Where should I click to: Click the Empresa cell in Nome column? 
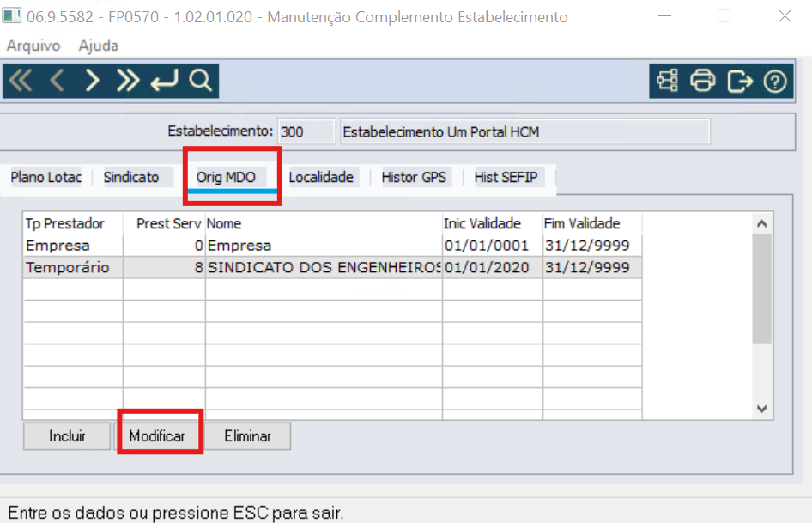(324, 245)
